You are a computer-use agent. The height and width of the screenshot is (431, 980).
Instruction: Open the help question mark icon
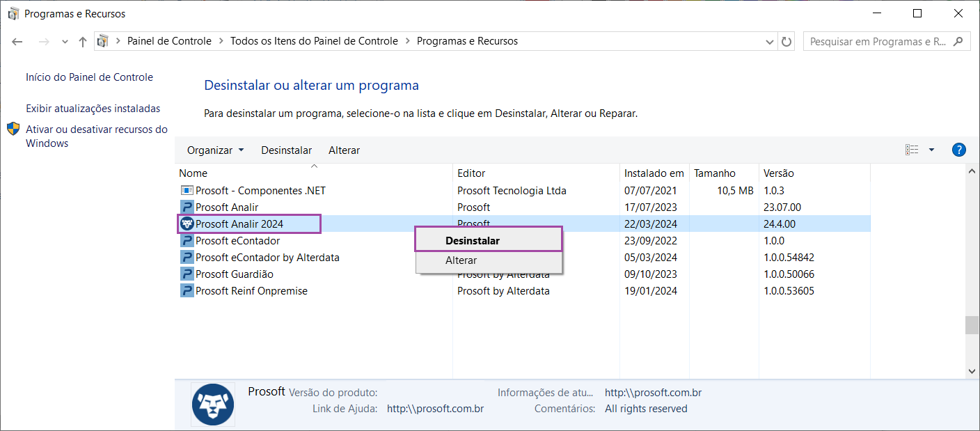958,150
